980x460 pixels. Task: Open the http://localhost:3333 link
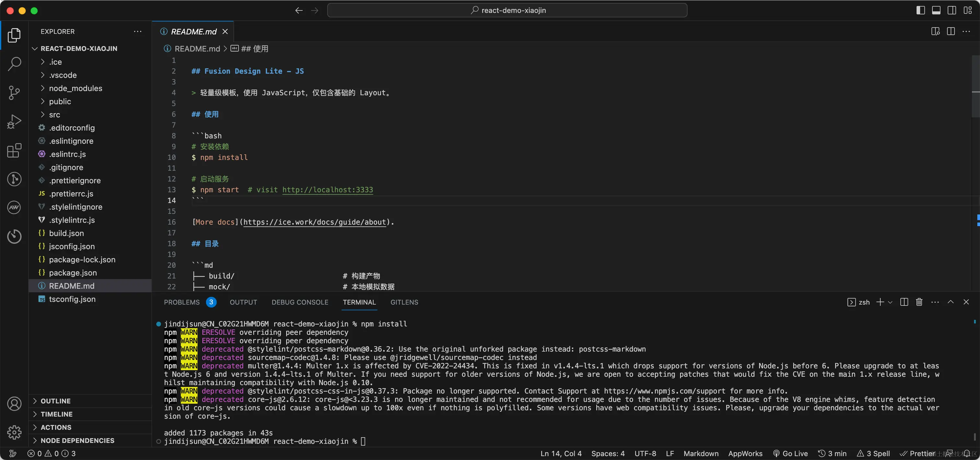(x=327, y=190)
